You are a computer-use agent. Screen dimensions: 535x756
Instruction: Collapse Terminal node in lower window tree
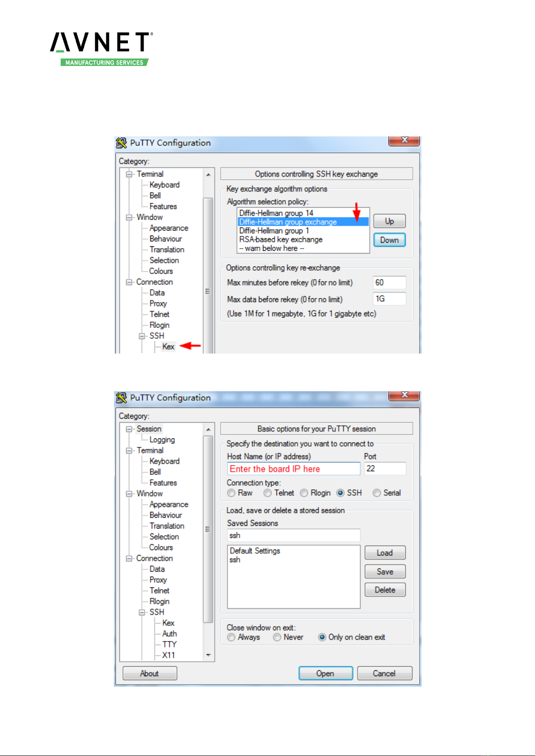pyautogui.click(x=129, y=450)
